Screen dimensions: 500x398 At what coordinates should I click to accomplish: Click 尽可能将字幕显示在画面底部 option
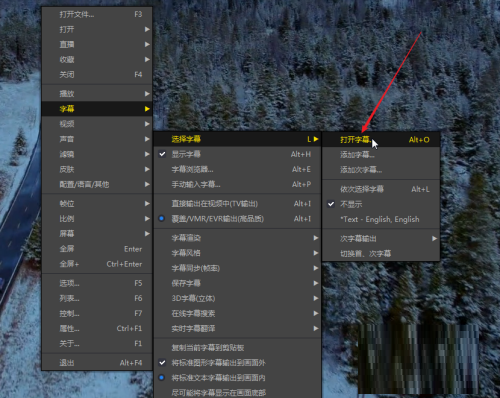point(237,392)
